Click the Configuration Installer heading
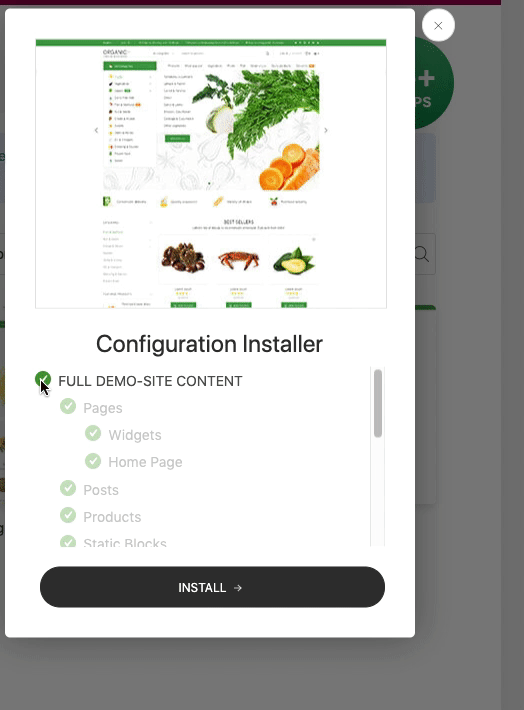The image size is (524, 710). pyautogui.click(x=209, y=344)
